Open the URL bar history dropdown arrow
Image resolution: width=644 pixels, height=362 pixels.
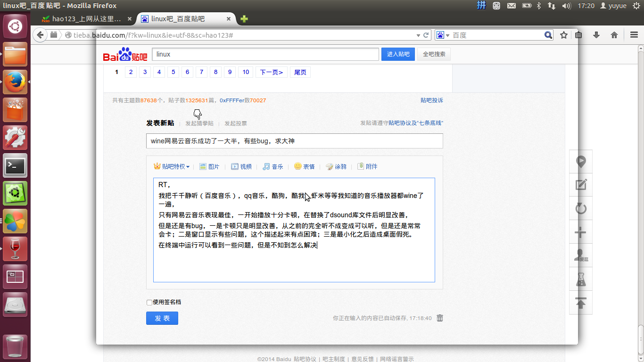point(418,35)
